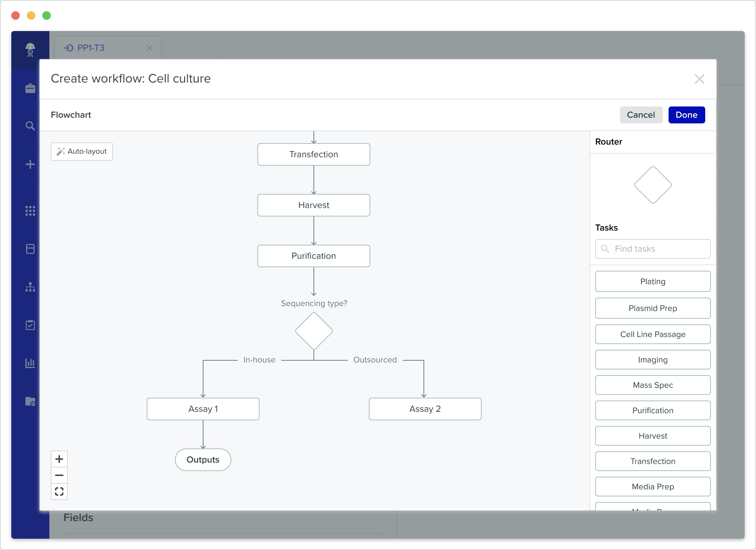Click the blue Done button
The image size is (756, 550).
point(687,115)
